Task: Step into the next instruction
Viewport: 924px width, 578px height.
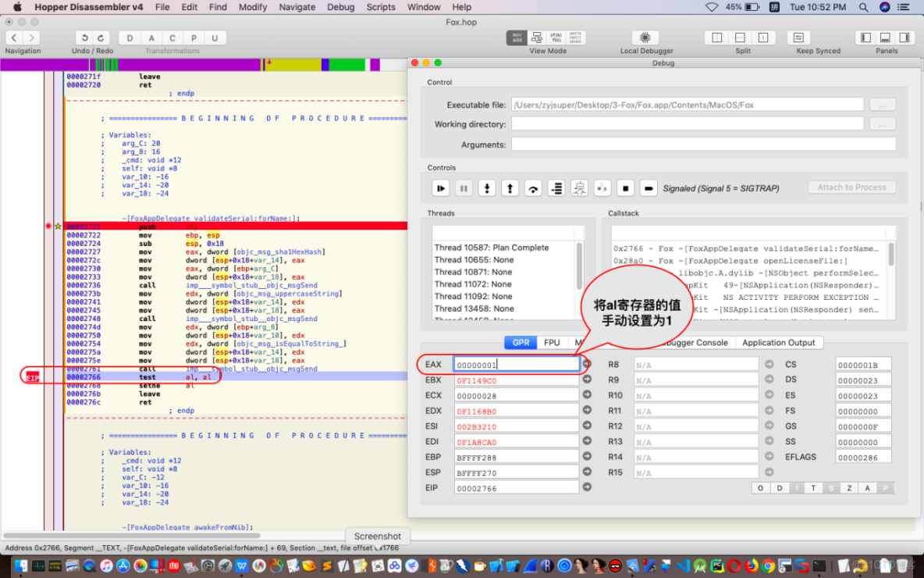Action: click(x=487, y=187)
